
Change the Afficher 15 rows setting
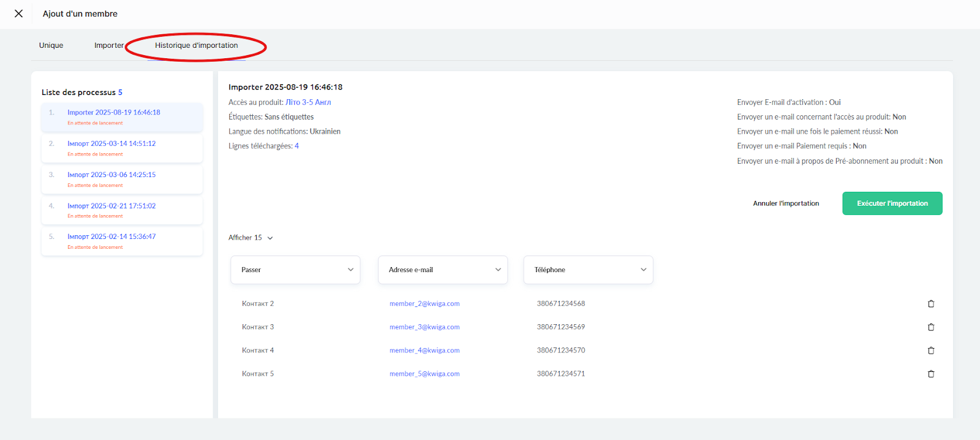coord(251,238)
